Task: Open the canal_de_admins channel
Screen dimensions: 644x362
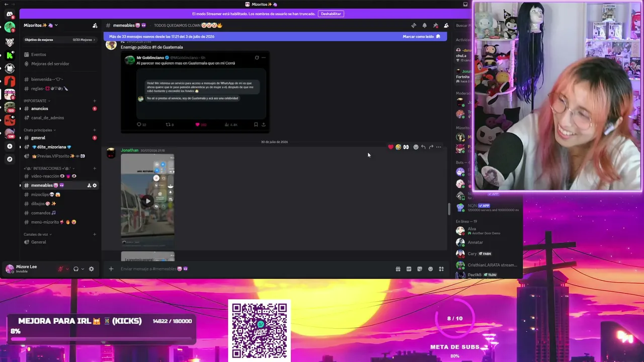Action: (60, 118)
